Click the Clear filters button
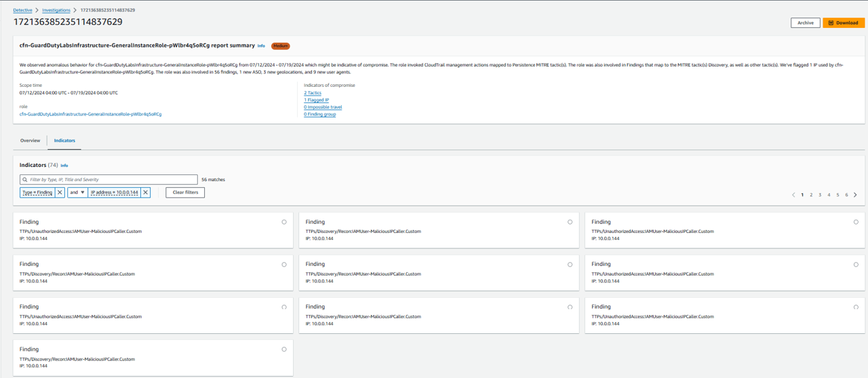 (185, 193)
